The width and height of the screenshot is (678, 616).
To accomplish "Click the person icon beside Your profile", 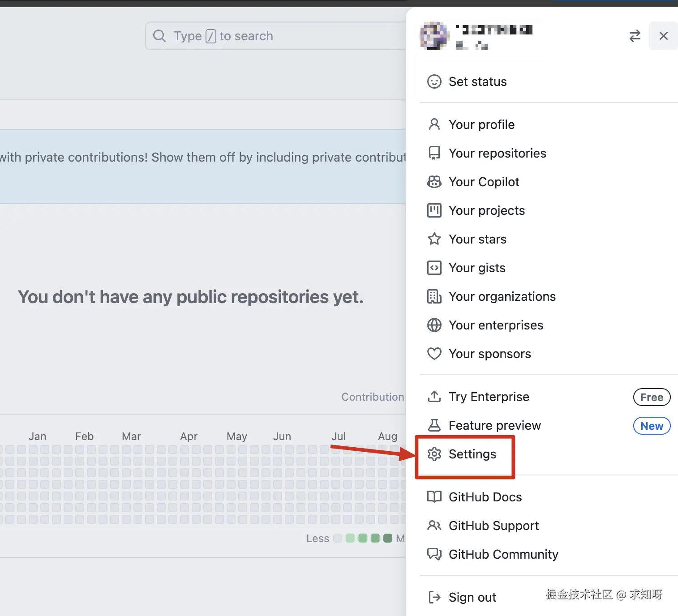I will pos(434,124).
